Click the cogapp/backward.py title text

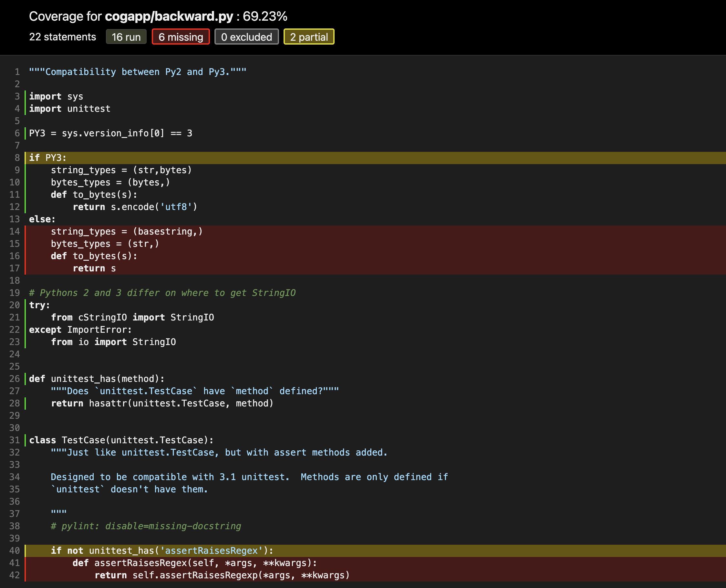(x=169, y=16)
